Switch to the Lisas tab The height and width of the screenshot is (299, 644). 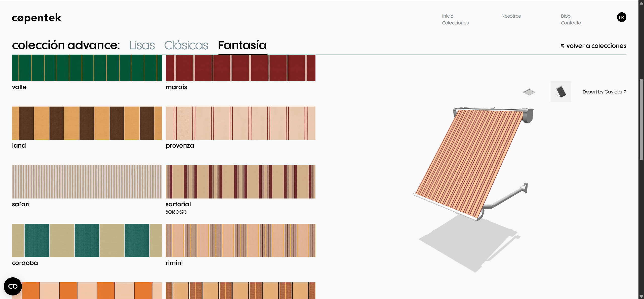(142, 45)
